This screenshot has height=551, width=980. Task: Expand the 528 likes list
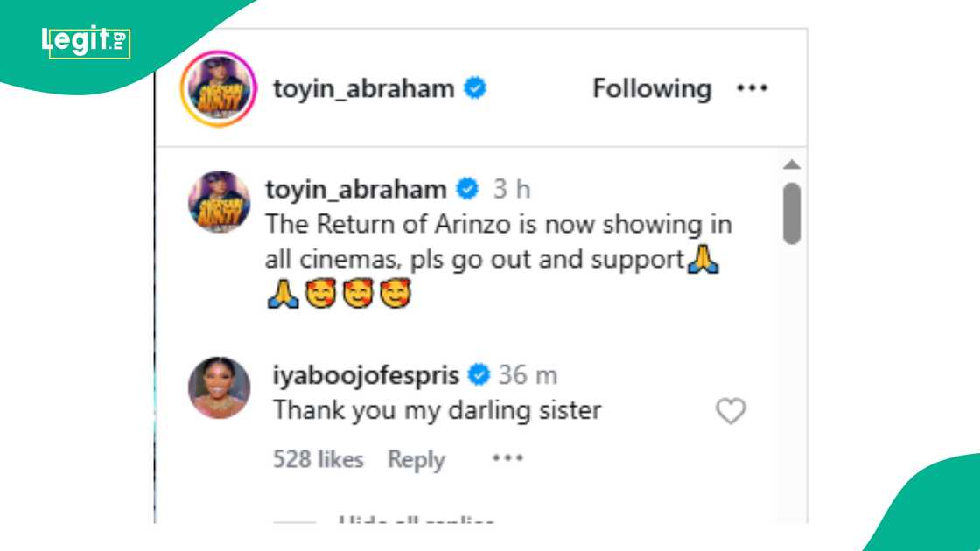click(x=318, y=458)
